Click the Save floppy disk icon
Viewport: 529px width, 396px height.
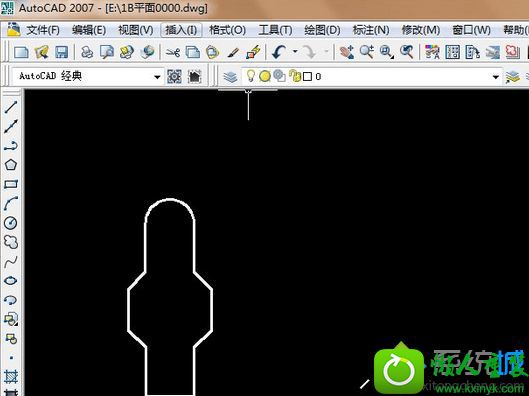[62, 52]
